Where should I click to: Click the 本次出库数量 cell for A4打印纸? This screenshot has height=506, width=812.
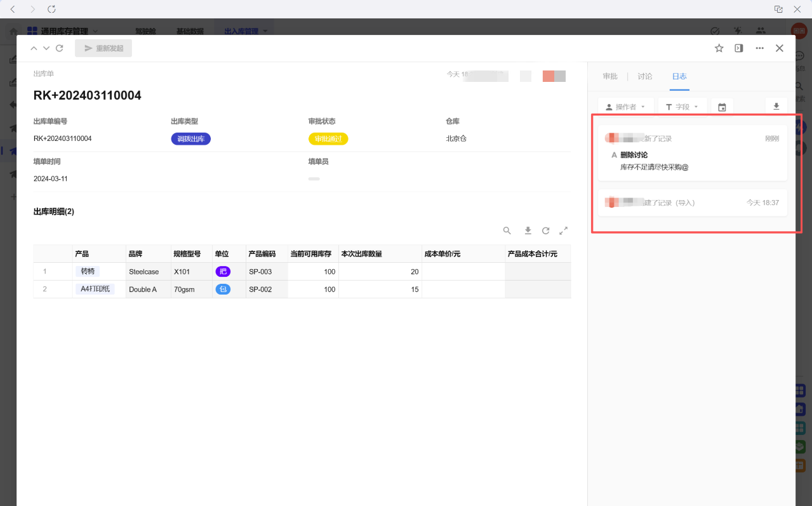pyautogui.click(x=380, y=290)
